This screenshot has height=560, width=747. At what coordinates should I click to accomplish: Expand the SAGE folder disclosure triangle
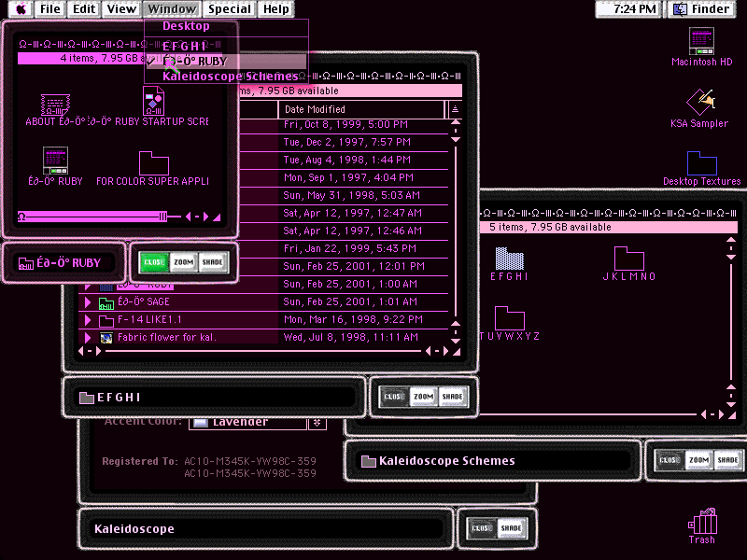(88, 301)
